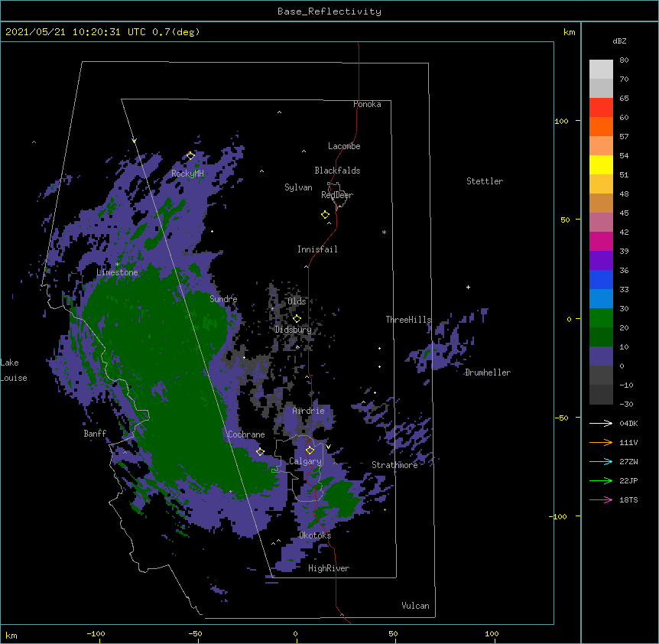Click the Sylvan town label

pos(298,187)
